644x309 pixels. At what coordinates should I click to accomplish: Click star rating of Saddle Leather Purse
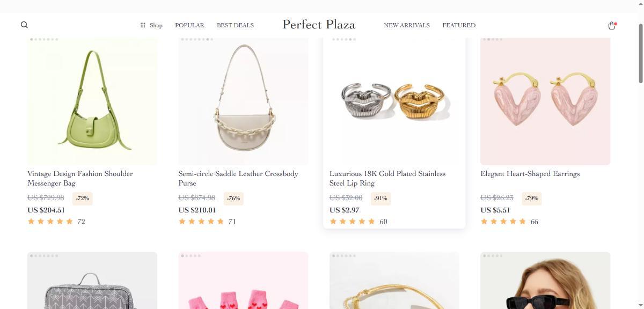pos(201,222)
